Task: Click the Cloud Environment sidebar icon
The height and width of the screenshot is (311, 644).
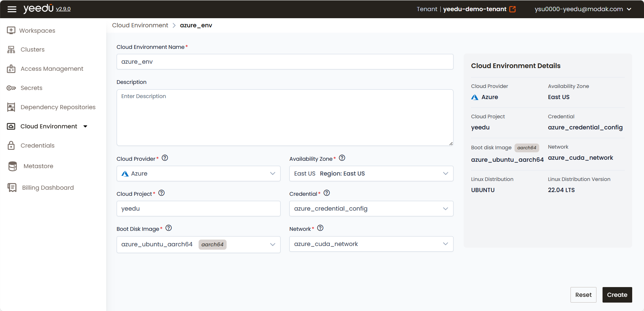Action: pyautogui.click(x=11, y=126)
